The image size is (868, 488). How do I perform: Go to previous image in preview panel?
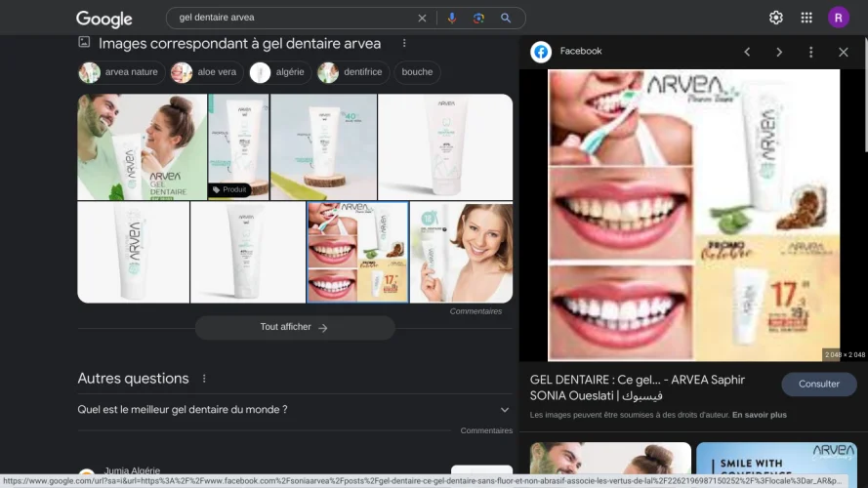[747, 52]
